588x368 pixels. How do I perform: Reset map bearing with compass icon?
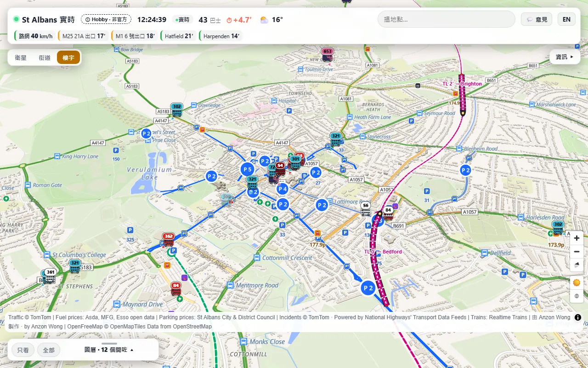[577, 265]
